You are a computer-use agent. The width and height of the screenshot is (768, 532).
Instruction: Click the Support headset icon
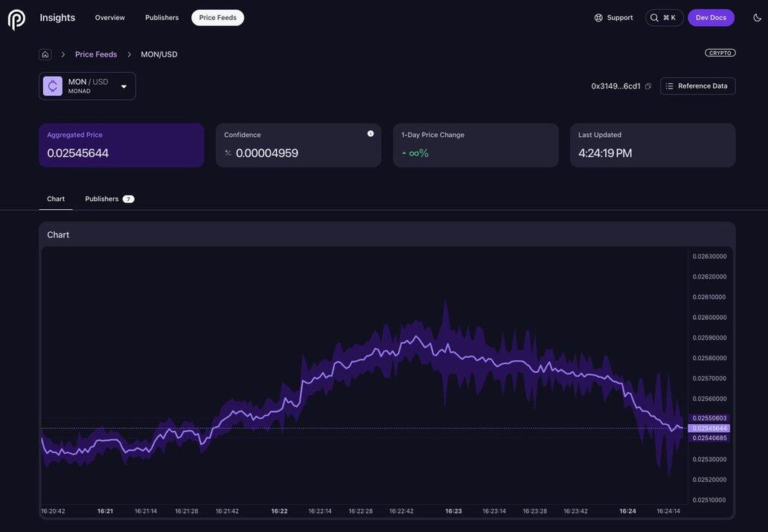point(599,18)
